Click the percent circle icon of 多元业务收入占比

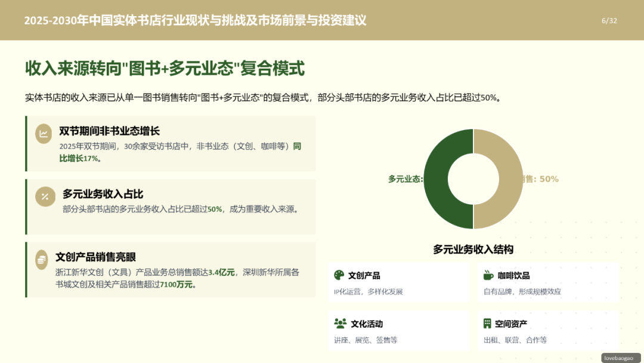(44, 196)
